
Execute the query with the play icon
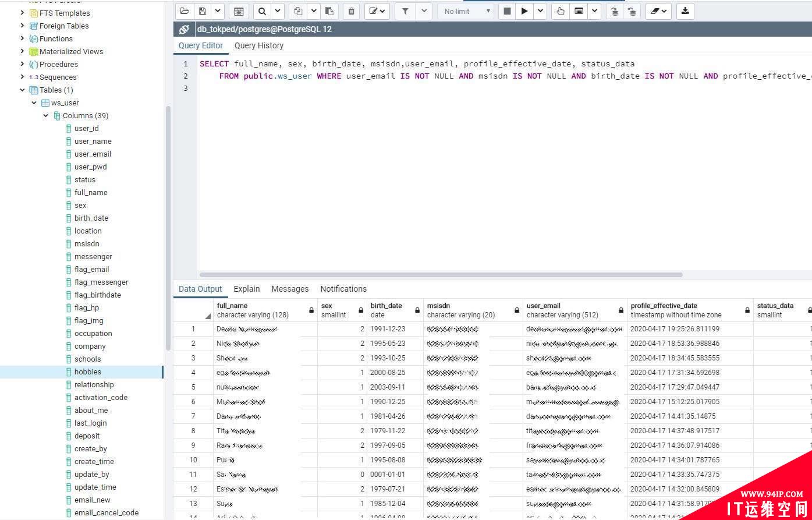click(x=524, y=11)
